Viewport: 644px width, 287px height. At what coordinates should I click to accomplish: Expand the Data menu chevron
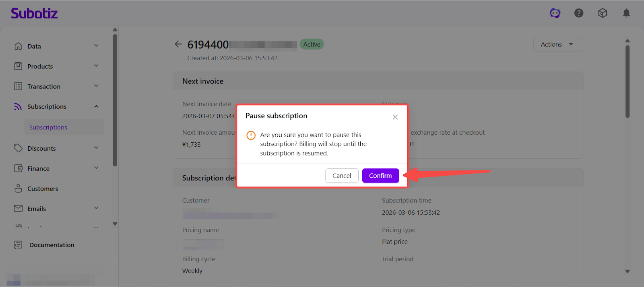(96, 46)
